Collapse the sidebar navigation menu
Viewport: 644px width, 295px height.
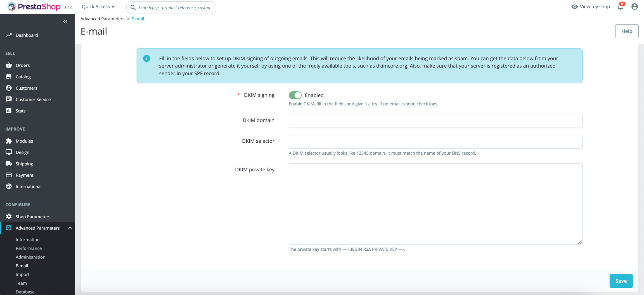tap(65, 21)
